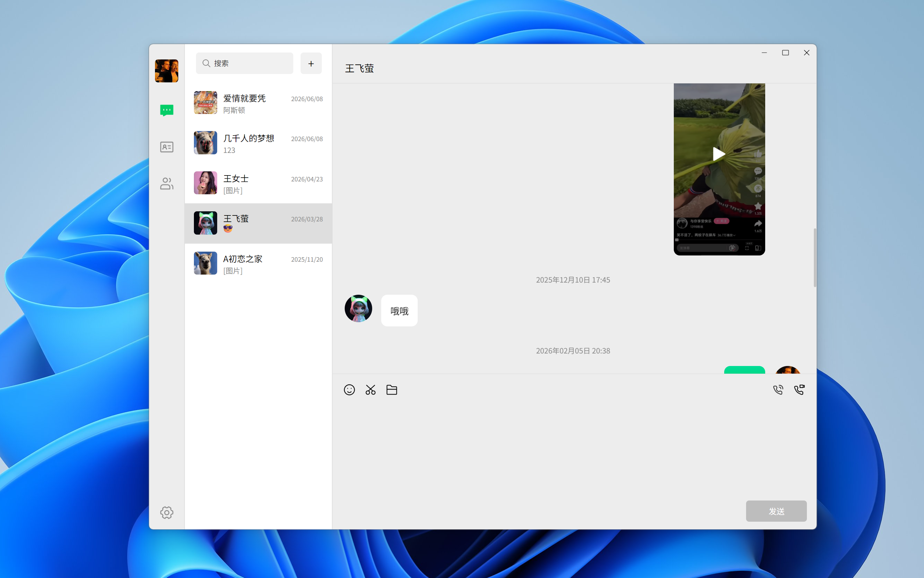Click the scissors screenshot tool
The image size is (924, 578).
tap(371, 390)
